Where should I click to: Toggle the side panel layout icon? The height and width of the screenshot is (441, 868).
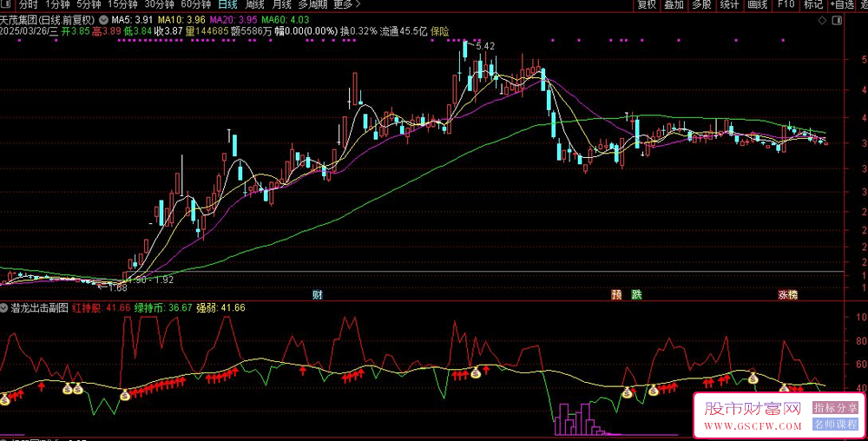(836, 21)
